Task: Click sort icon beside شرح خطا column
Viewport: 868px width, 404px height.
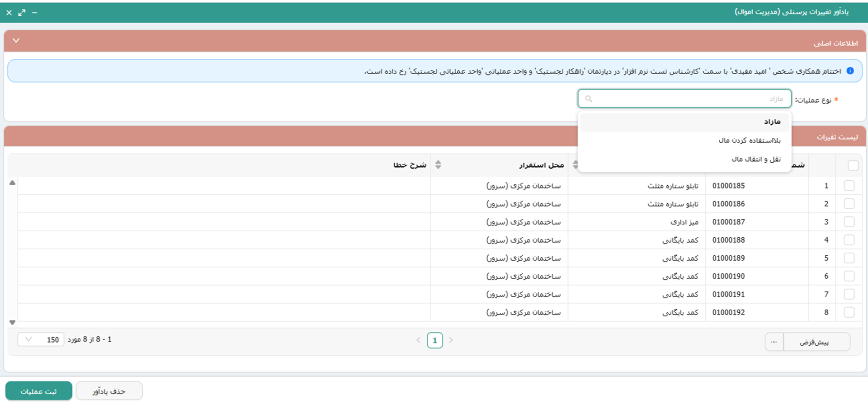Action: pos(438,165)
